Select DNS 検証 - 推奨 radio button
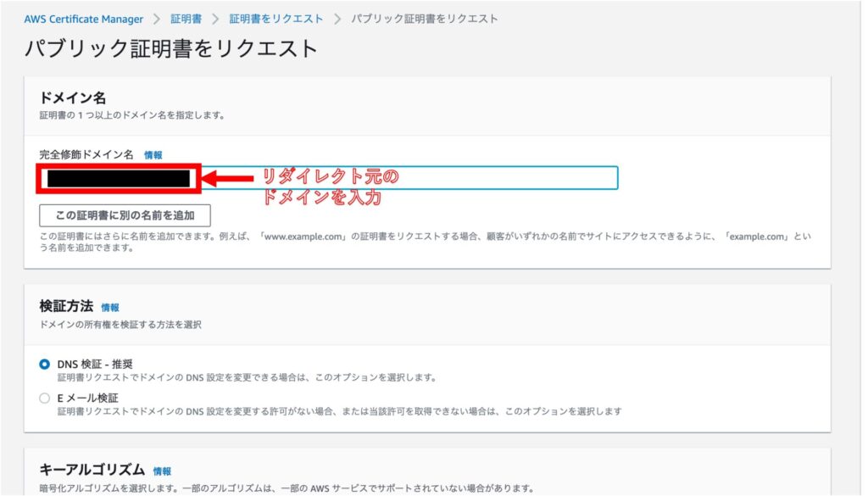The width and height of the screenshot is (868, 496). pyautogui.click(x=45, y=365)
